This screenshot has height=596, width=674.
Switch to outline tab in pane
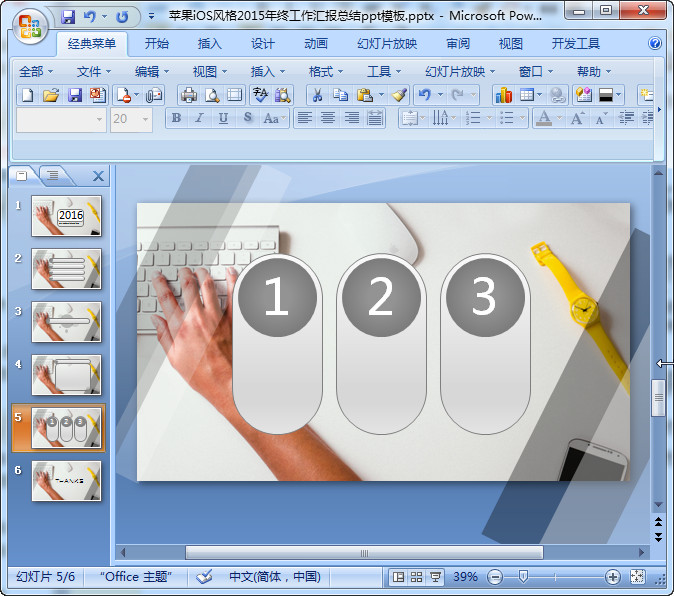(53, 175)
